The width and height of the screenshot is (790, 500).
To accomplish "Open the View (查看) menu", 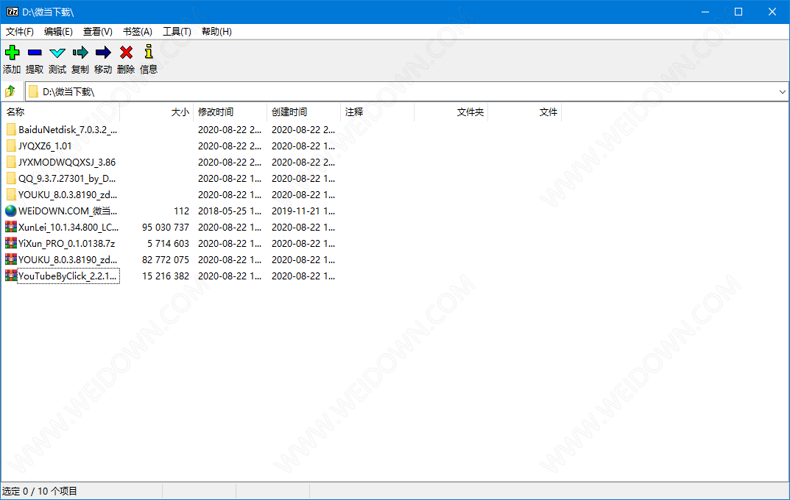I will [98, 32].
